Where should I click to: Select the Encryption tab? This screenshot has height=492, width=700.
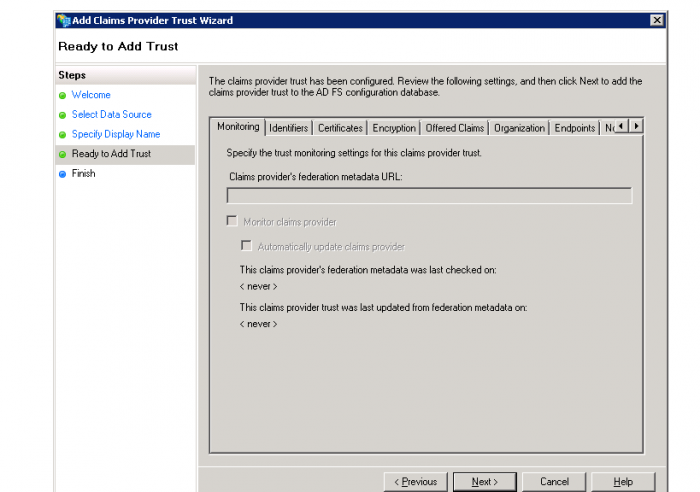pyautogui.click(x=394, y=128)
